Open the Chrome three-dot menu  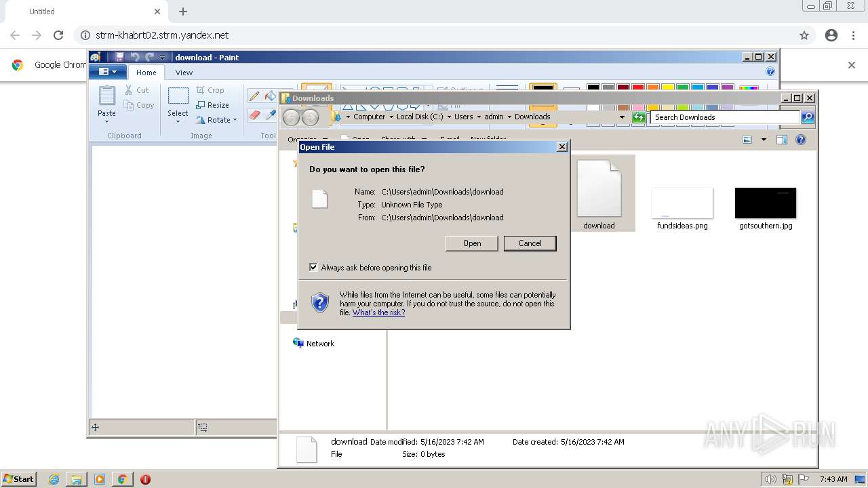click(854, 35)
